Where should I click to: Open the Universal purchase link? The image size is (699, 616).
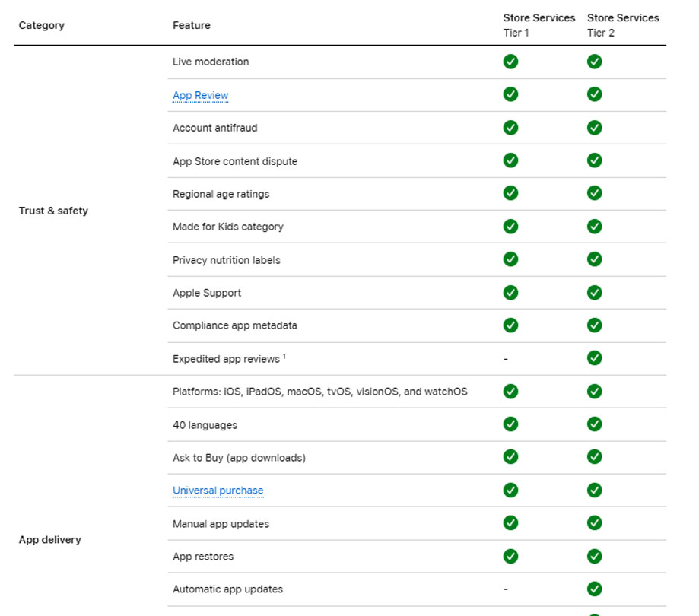pyautogui.click(x=218, y=491)
